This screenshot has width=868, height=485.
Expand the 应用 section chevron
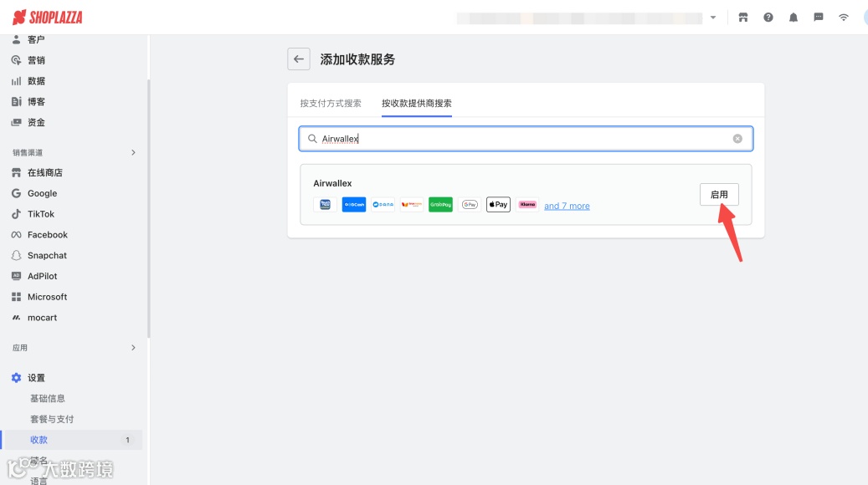coord(133,348)
